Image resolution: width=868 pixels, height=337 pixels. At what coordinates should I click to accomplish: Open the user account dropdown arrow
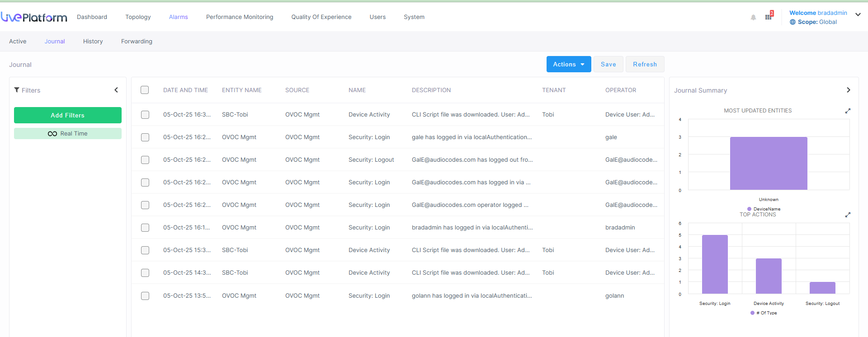[858, 14]
